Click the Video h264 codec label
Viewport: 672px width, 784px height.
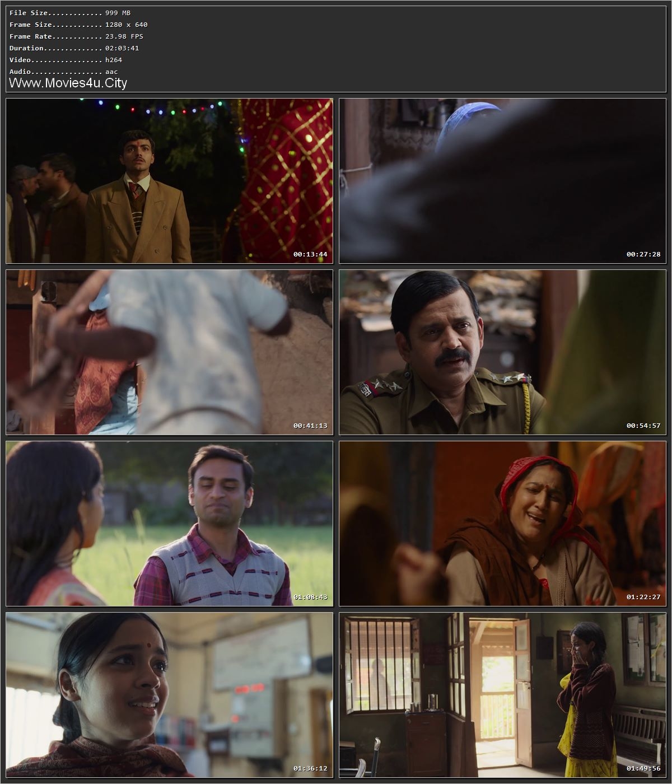tap(64, 60)
